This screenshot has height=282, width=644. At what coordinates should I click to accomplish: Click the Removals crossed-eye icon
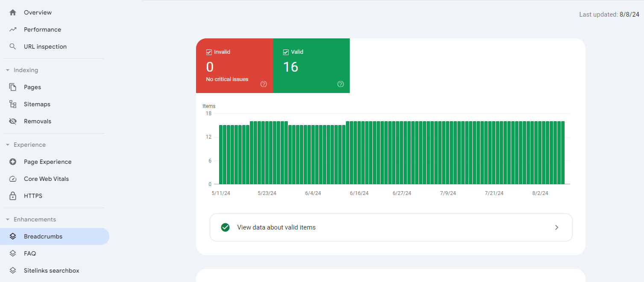pos(13,121)
